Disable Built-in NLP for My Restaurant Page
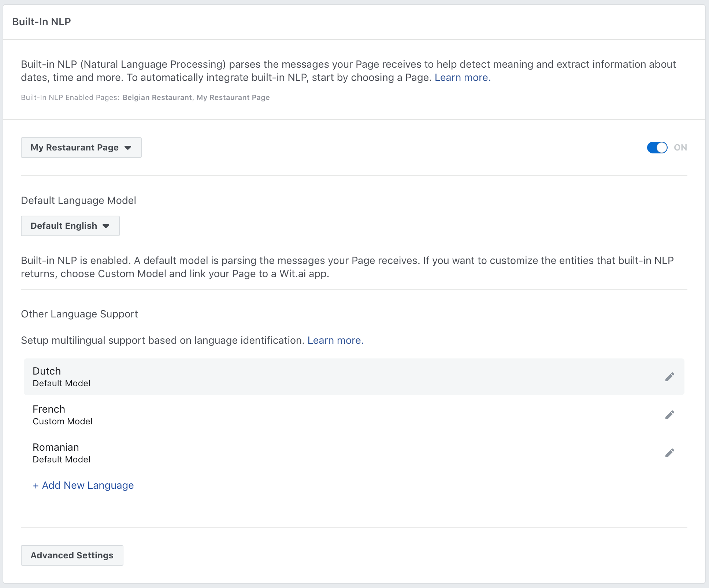Image resolution: width=709 pixels, height=588 pixels. [657, 148]
